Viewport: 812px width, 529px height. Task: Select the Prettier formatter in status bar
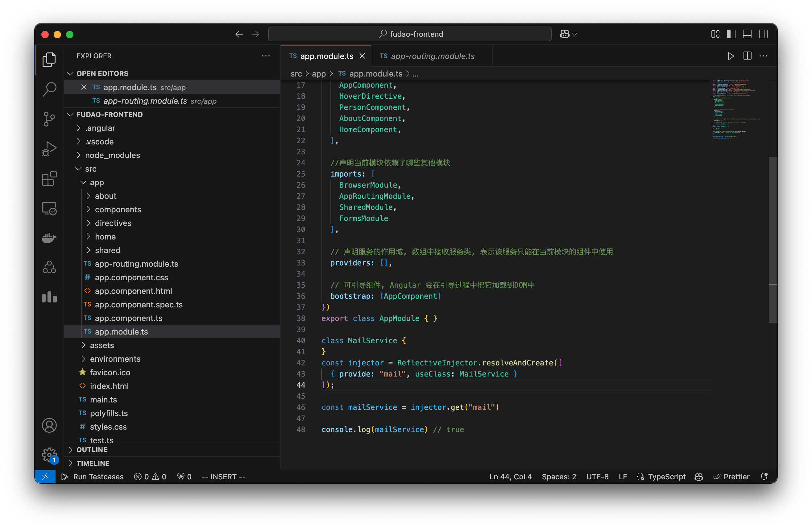click(x=731, y=477)
